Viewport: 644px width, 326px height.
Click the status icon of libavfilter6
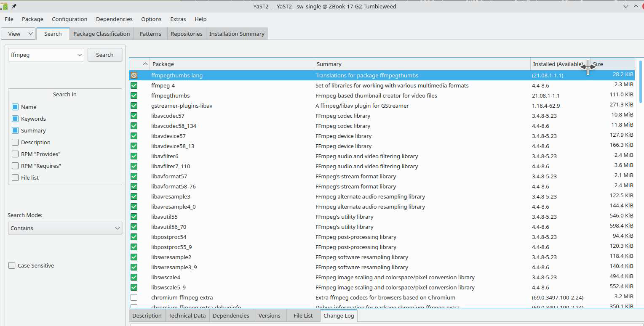pos(134,156)
